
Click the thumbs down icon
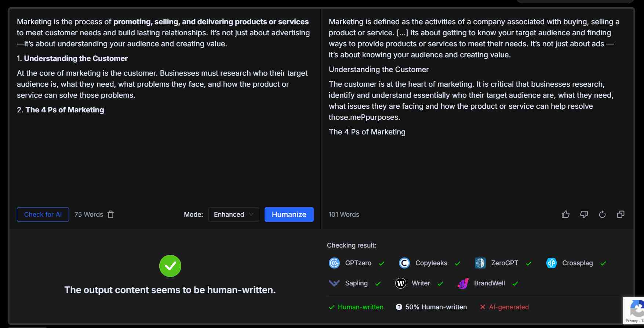[584, 215]
